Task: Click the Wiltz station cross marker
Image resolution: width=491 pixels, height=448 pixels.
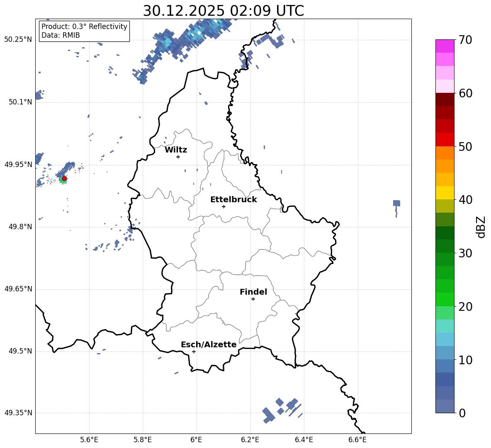Action: tap(178, 157)
